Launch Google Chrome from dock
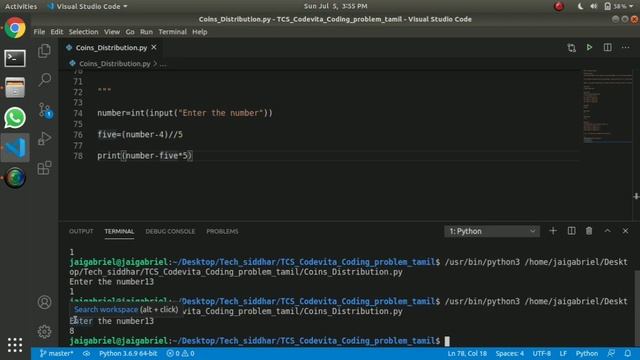Image resolution: width=640 pixels, height=360 pixels. [15, 28]
